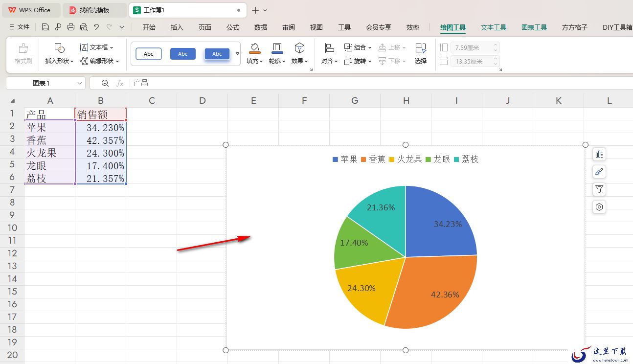Image resolution: width=633 pixels, height=364 pixels.
Task: Open the 文件 menu
Action: (x=20, y=27)
